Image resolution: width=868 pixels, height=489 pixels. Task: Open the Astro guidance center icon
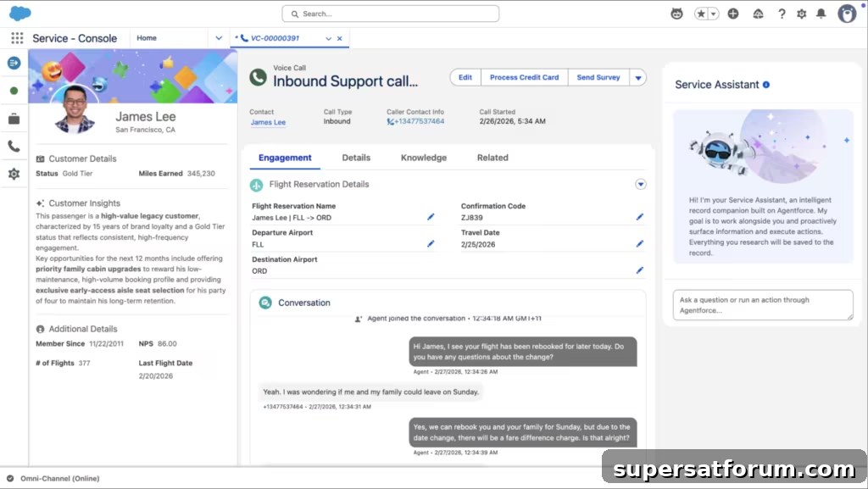click(676, 14)
